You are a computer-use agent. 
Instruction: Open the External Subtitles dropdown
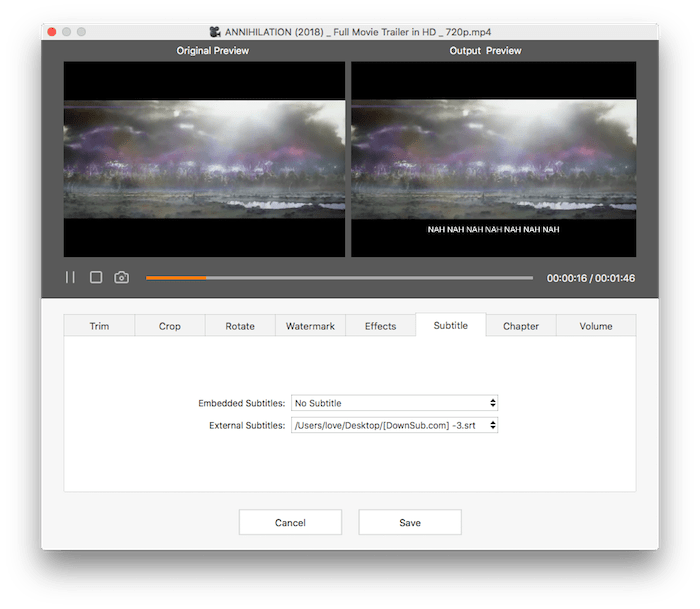click(394, 425)
